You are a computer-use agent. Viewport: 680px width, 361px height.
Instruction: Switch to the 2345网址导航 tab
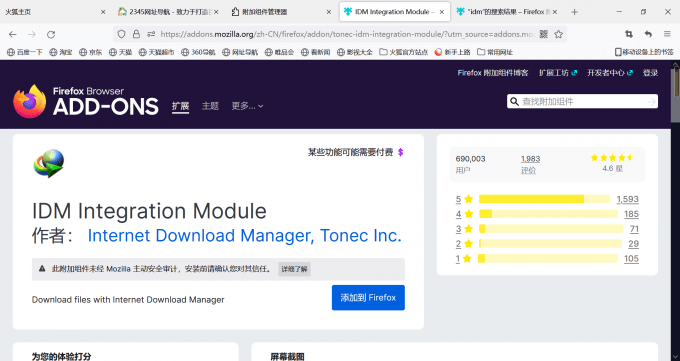168,12
